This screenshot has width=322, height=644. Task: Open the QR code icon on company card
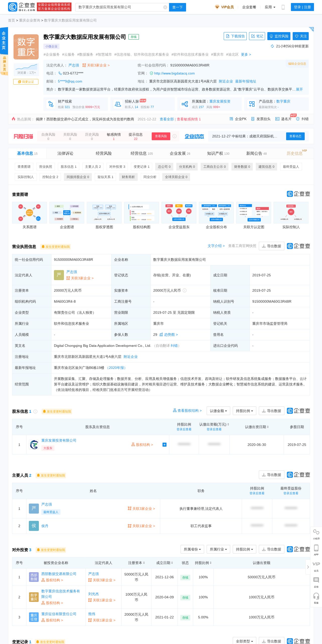[311, 29]
